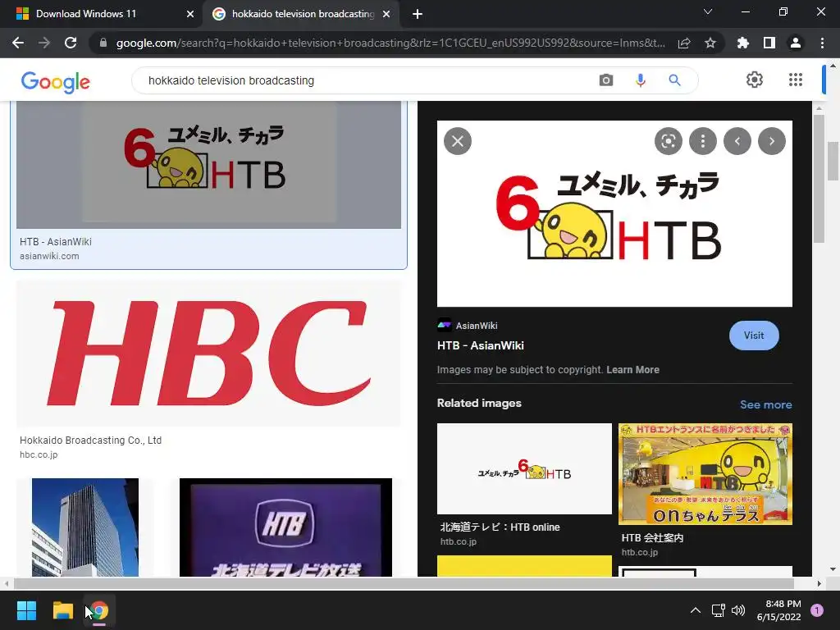Image resolution: width=840 pixels, height=630 pixels.
Task: Open the copyright Learn More link
Action: pos(632,370)
